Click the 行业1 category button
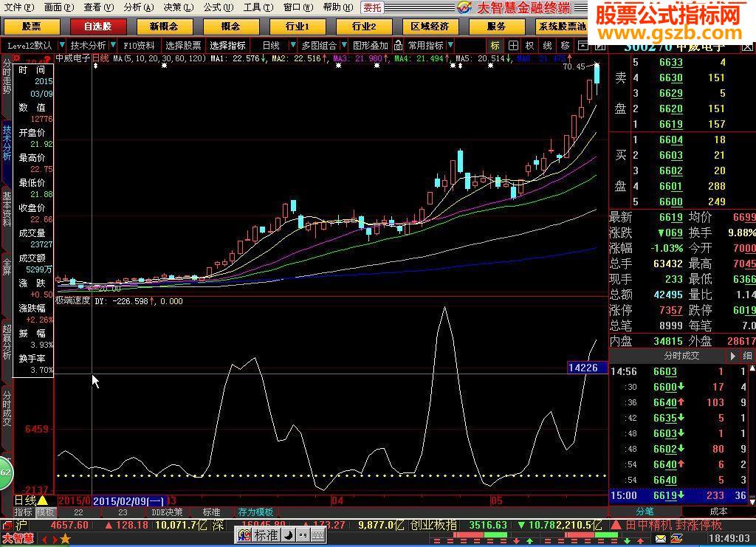The image size is (756, 547). click(297, 27)
